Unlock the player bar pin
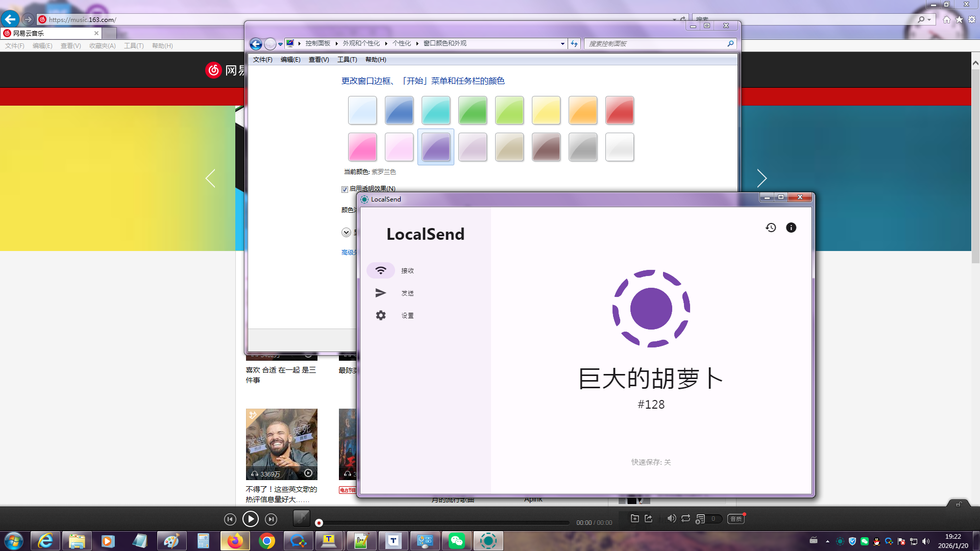The image size is (980, 551). [959, 504]
